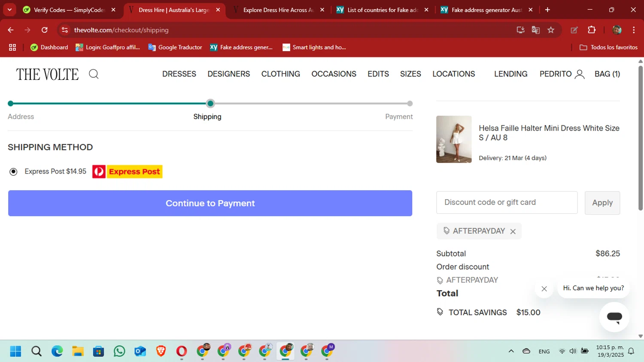Open the CLOTHING menu

click(x=281, y=74)
